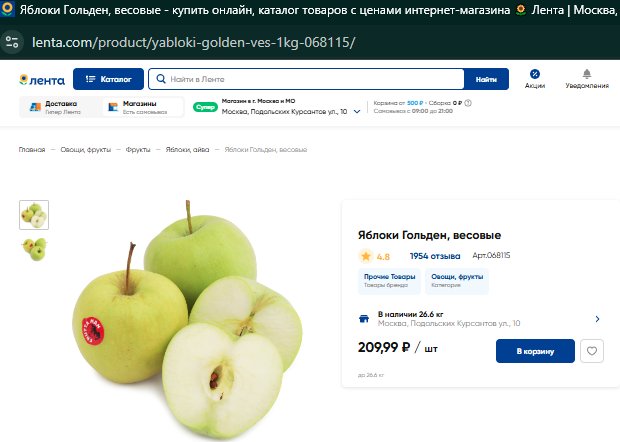The width and height of the screenshot is (620, 442).
Task: Open the 1954 отзыва reviews link
Action: point(435,256)
